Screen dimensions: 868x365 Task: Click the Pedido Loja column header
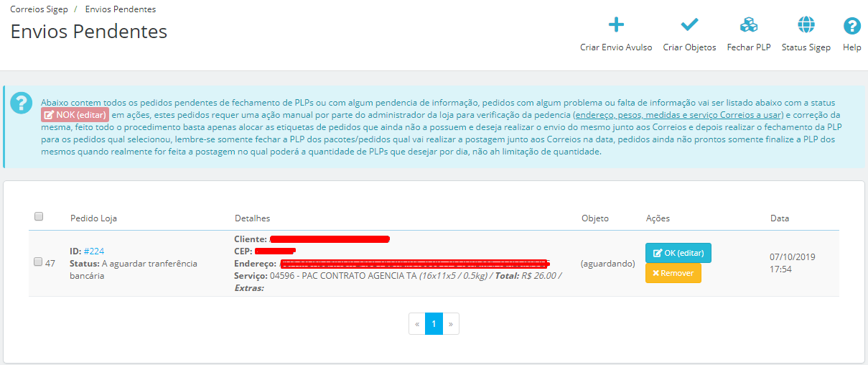click(x=93, y=218)
